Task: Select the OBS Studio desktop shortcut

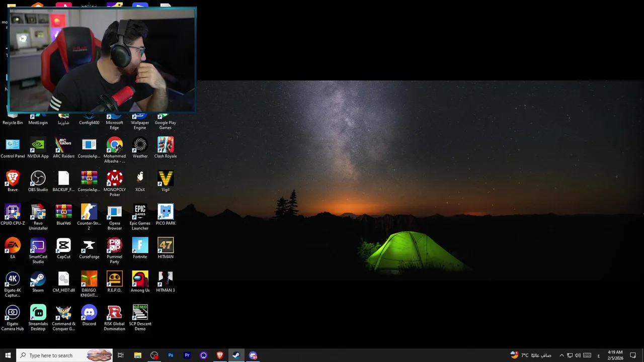Action: [38, 182]
